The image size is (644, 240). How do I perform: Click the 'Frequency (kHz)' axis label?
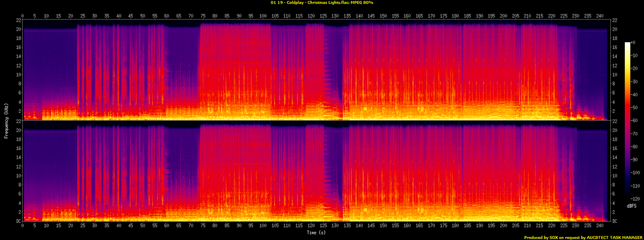pyautogui.click(x=6, y=121)
